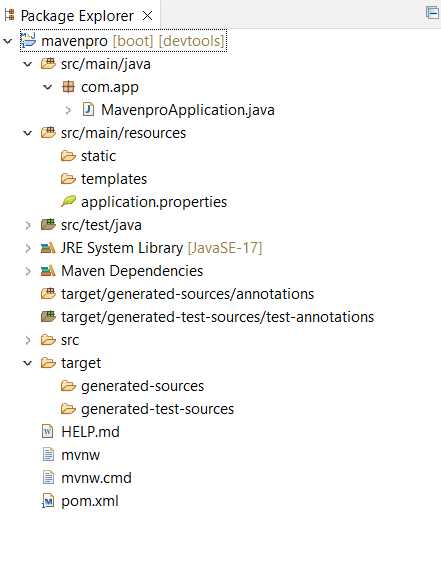Close the Package Explorer view
The height and width of the screenshot is (578, 441).
click(147, 15)
